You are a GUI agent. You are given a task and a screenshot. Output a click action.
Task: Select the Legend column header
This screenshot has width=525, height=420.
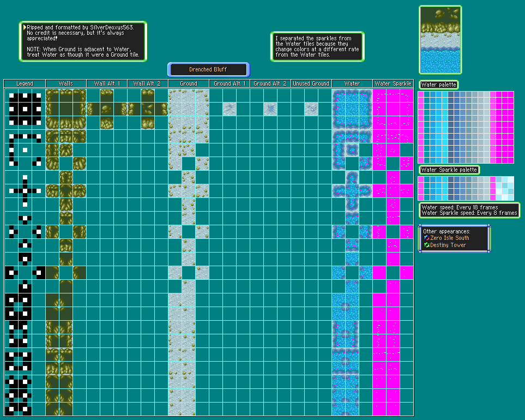[25, 83]
